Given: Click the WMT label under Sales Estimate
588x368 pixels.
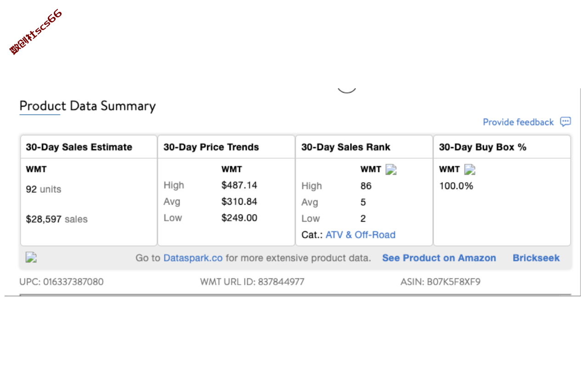Looking at the screenshot, I should [36, 169].
